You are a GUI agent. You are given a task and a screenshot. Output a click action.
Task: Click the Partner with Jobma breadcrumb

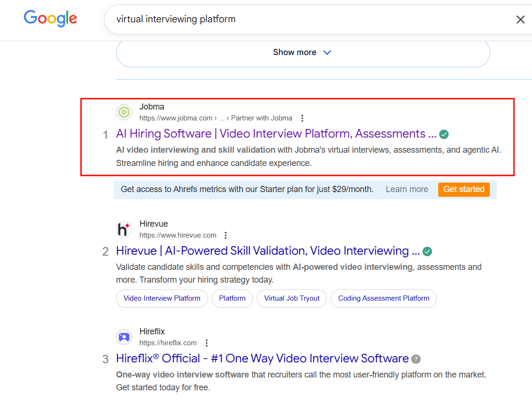261,118
